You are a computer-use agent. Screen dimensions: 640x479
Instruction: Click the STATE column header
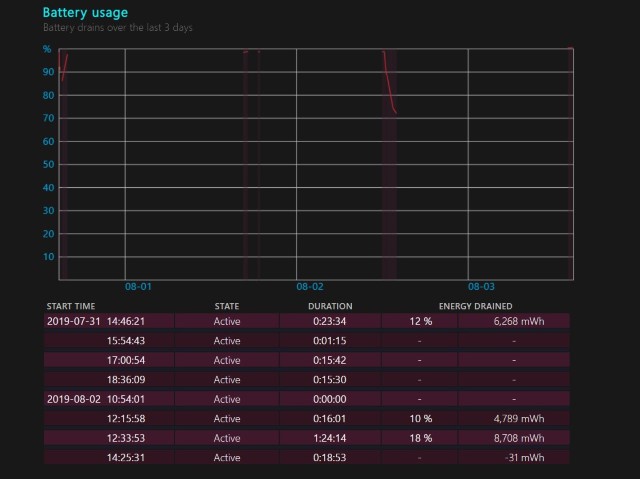click(227, 306)
